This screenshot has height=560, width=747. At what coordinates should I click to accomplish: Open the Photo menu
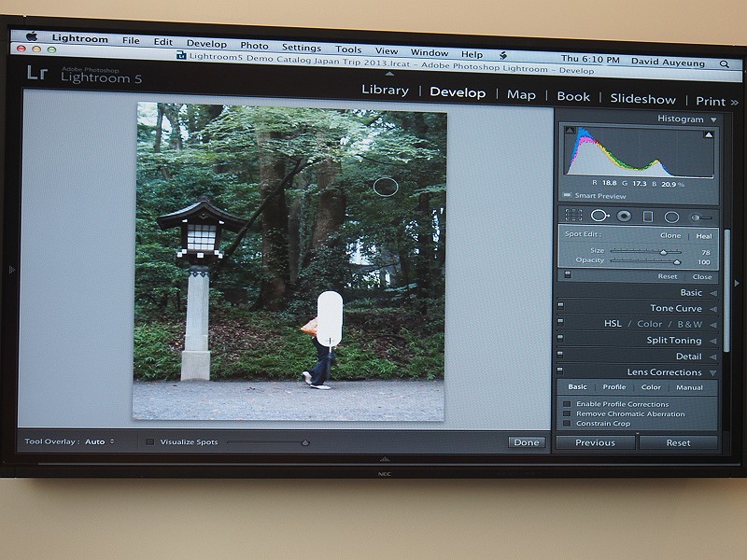click(x=254, y=45)
